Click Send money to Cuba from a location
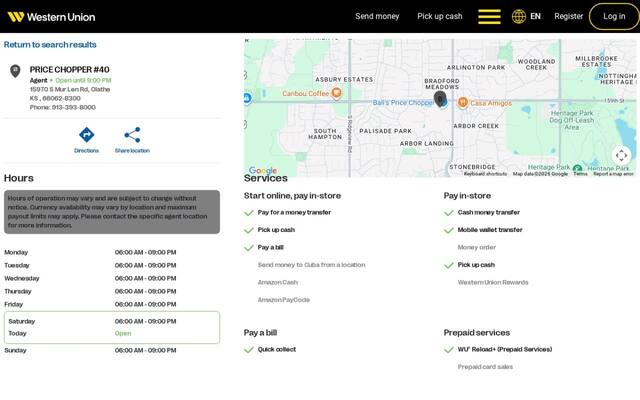640x400 pixels. pyautogui.click(x=311, y=265)
